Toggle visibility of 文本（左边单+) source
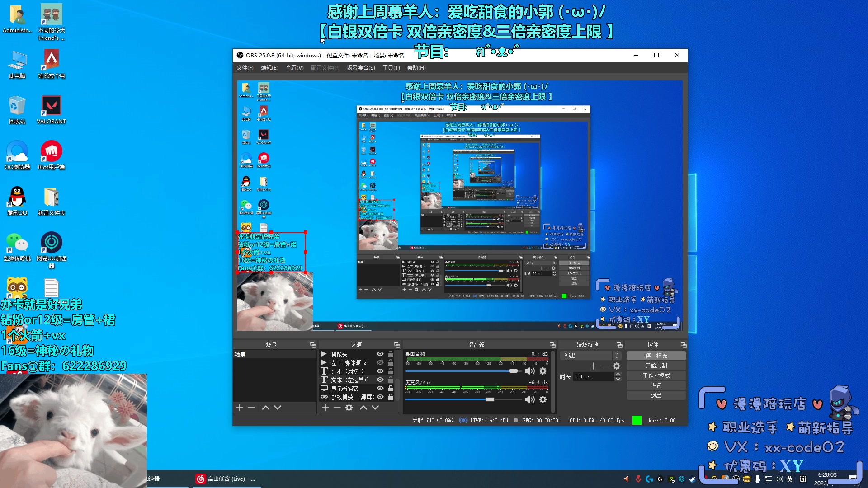 pos(380,380)
